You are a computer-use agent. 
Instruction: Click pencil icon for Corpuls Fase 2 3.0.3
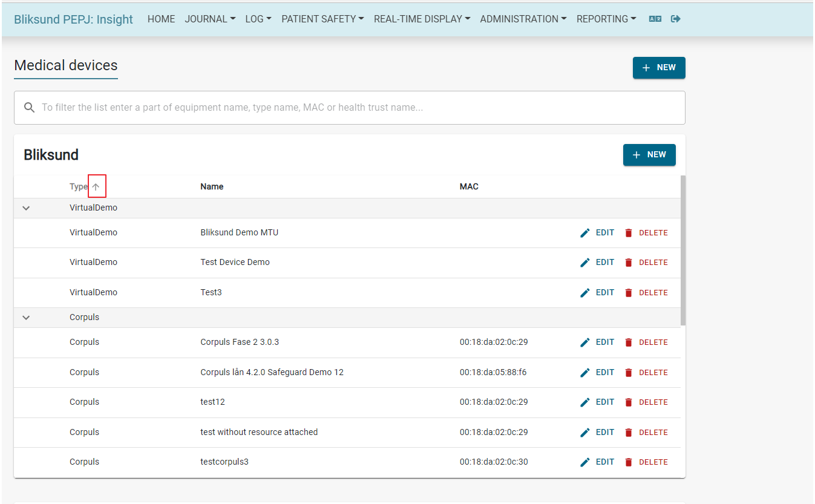tap(585, 342)
